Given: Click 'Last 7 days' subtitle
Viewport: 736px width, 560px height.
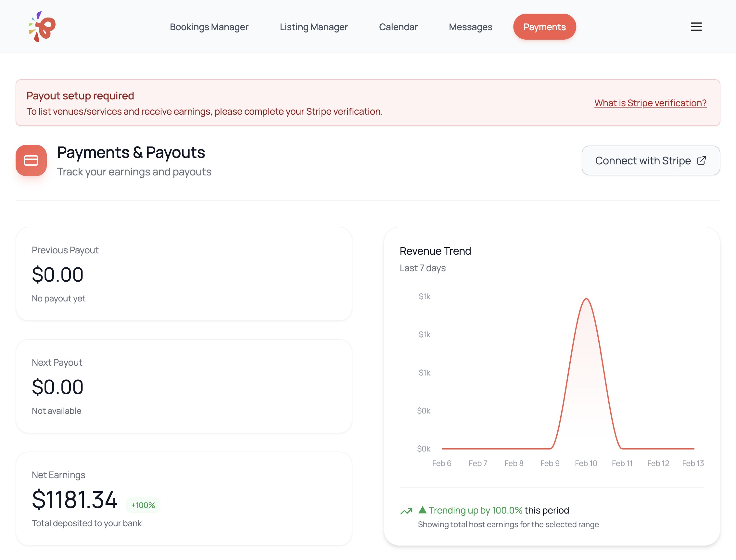Looking at the screenshot, I should point(423,268).
